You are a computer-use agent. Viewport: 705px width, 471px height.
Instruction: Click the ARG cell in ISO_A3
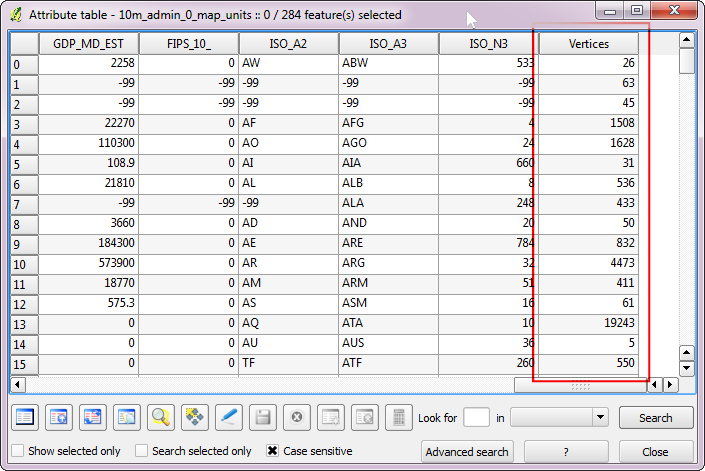388,263
